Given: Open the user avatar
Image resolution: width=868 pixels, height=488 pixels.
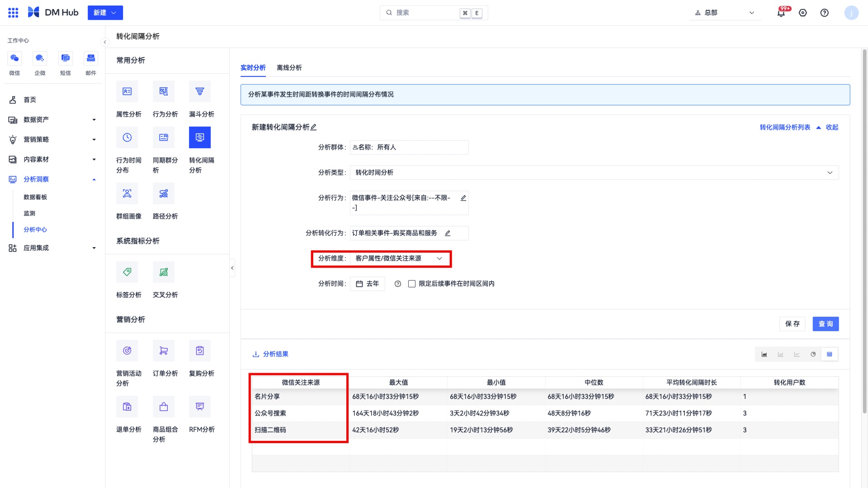Looking at the screenshot, I should point(852,13).
